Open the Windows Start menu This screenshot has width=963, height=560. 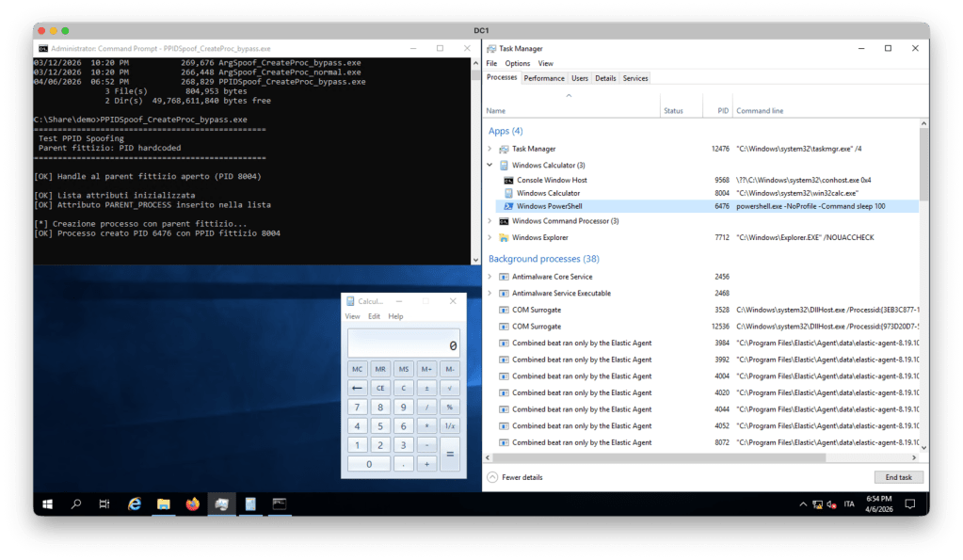click(47, 504)
